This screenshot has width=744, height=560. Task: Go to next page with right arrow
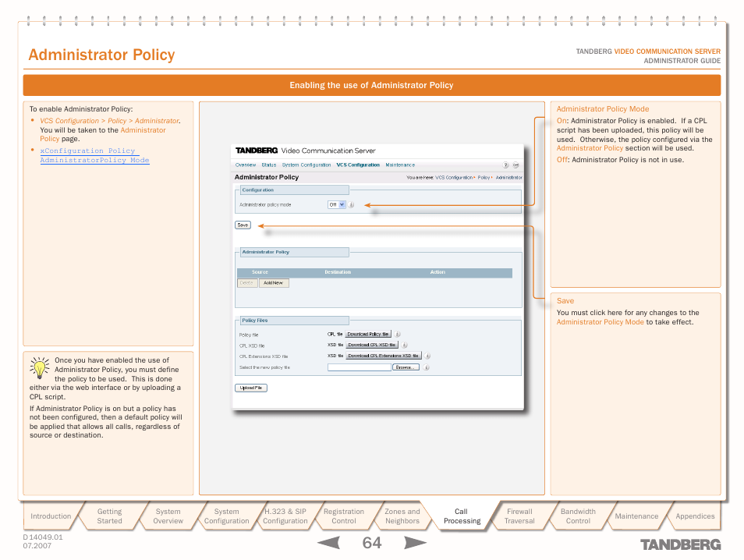(415, 542)
